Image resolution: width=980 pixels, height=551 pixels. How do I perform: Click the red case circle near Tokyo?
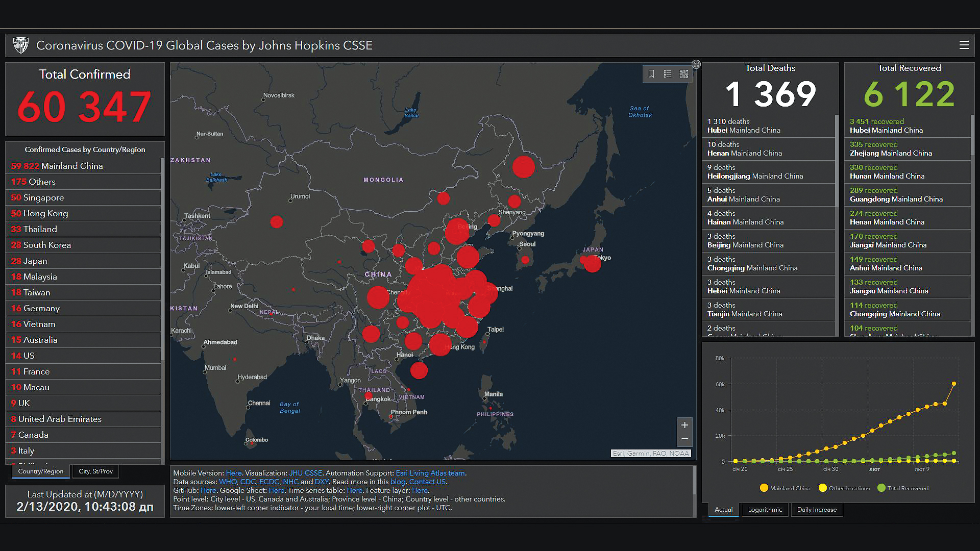pos(592,264)
